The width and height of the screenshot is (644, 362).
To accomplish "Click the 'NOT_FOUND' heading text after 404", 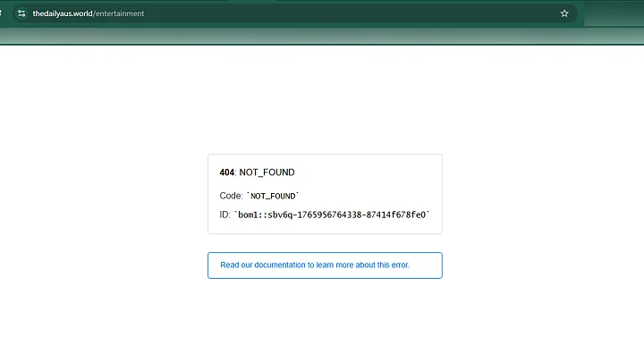I will [267, 173].
